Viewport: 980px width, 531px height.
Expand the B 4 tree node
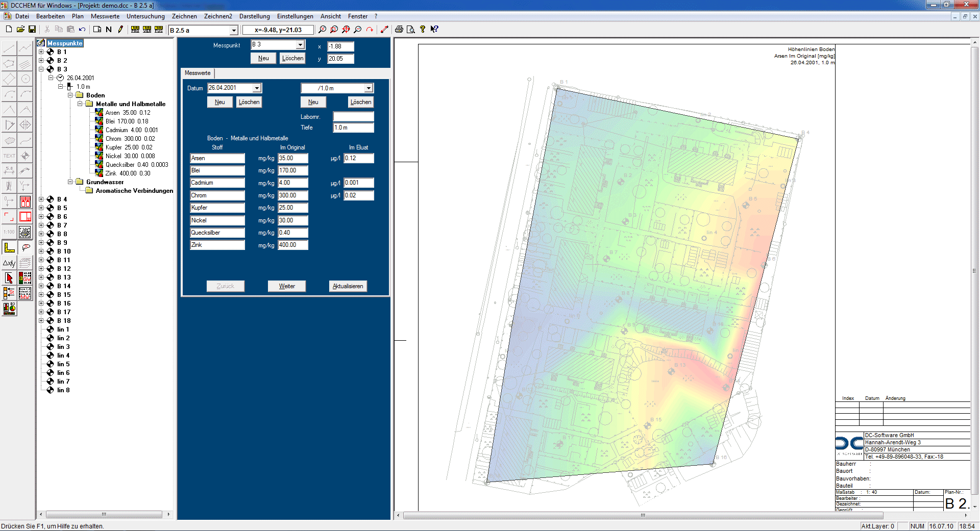pyautogui.click(x=41, y=199)
